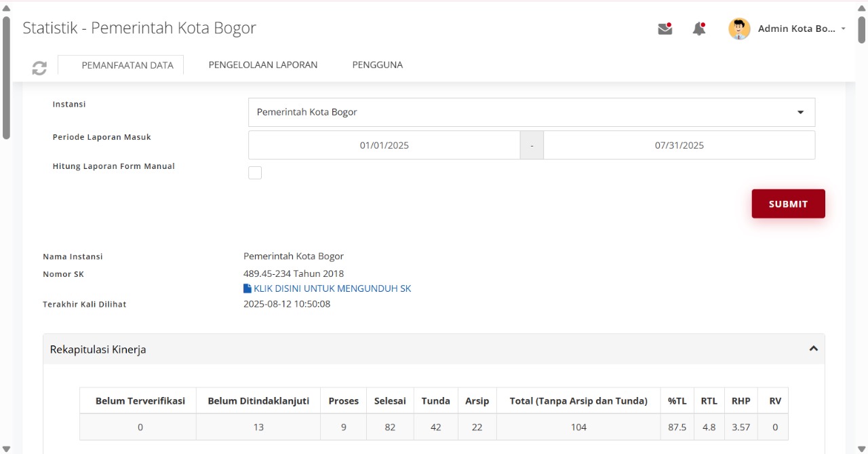Switch to Pemanfaatan Data tab
Viewport: 868px width, 454px height.
pos(121,65)
